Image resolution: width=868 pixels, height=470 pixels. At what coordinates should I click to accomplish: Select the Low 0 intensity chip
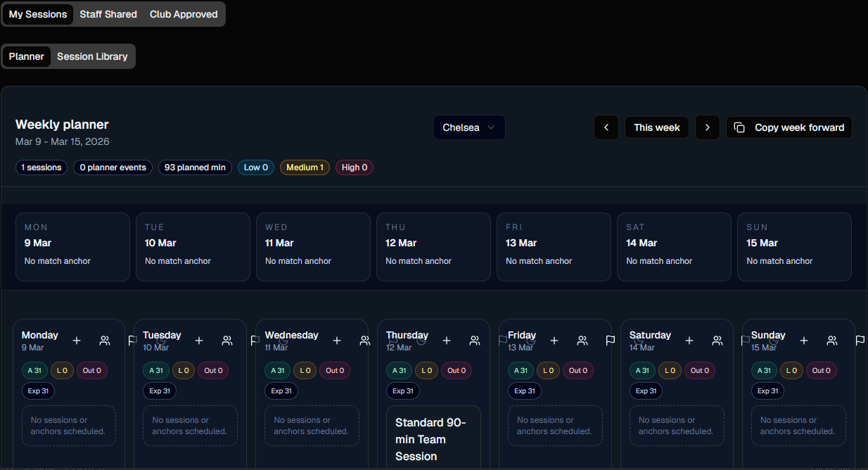(256, 167)
